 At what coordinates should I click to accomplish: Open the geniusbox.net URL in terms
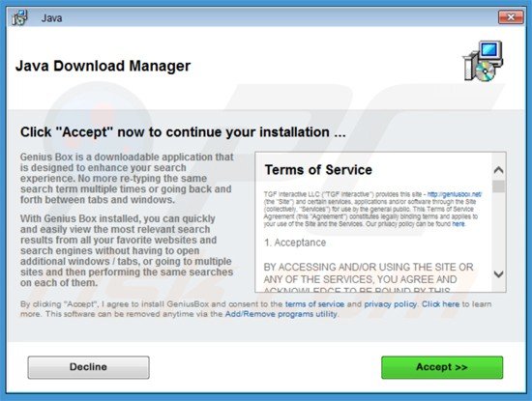454,194
